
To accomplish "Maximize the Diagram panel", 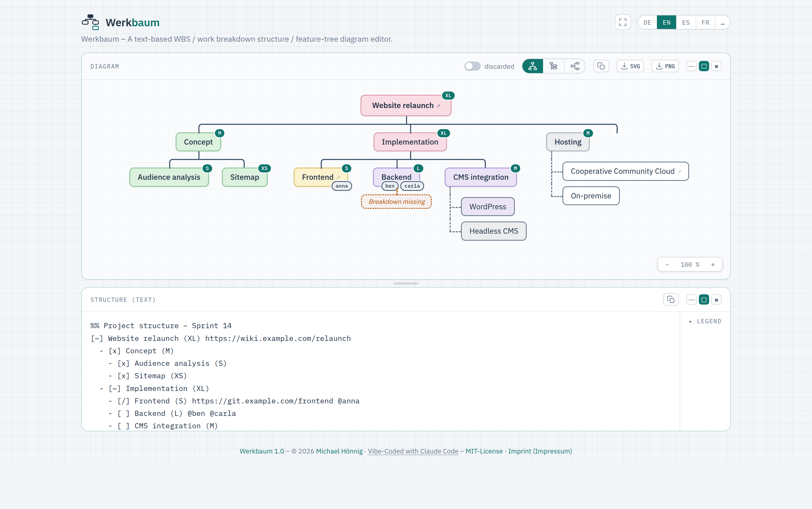I will tap(716, 66).
